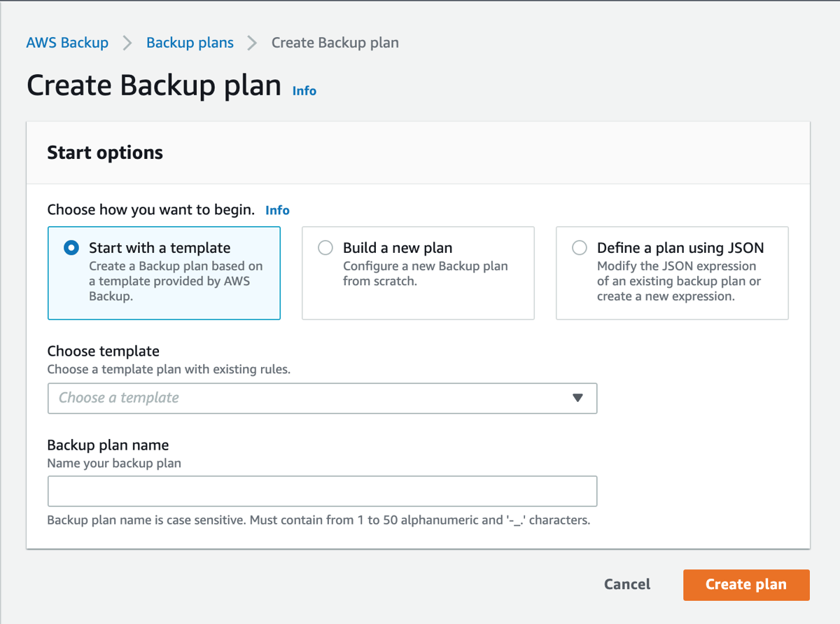Select Start with a template
The height and width of the screenshot is (624, 840).
[x=71, y=247]
